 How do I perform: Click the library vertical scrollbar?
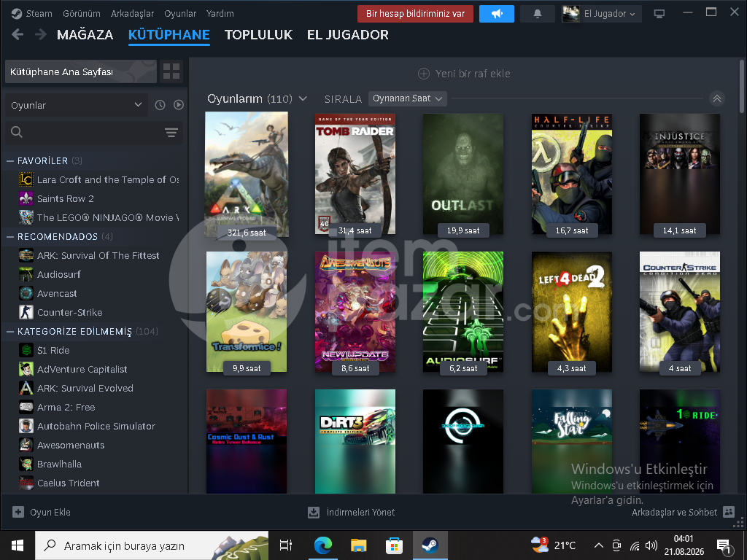coord(742,87)
